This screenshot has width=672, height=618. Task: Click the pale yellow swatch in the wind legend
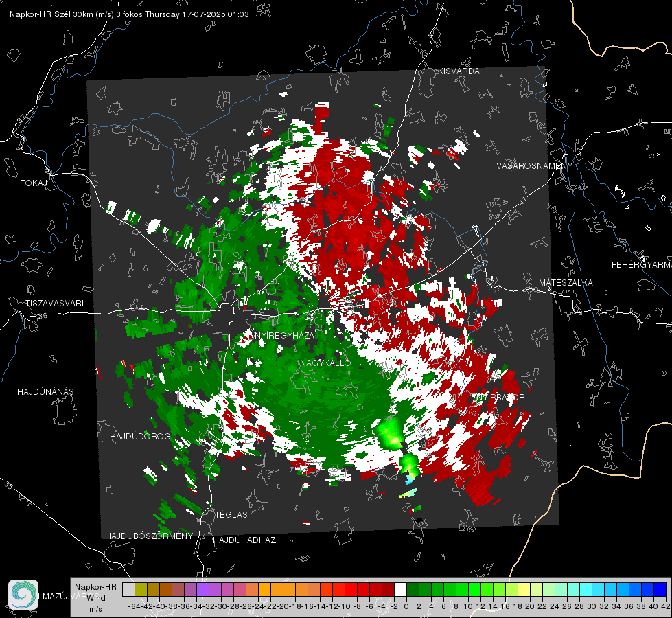(524, 589)
